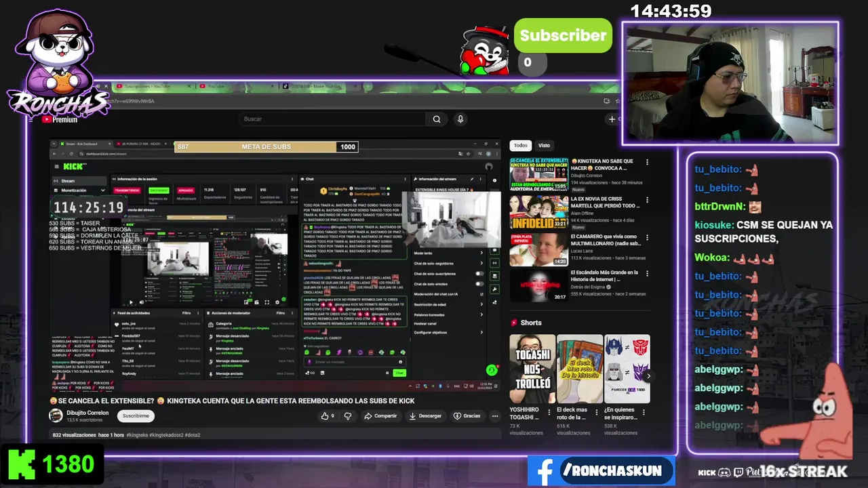Open TOGASHI NOS TROLLEÓ short thumbnail
The width and height of the screenshot is (868, 488).
(532, 369)
